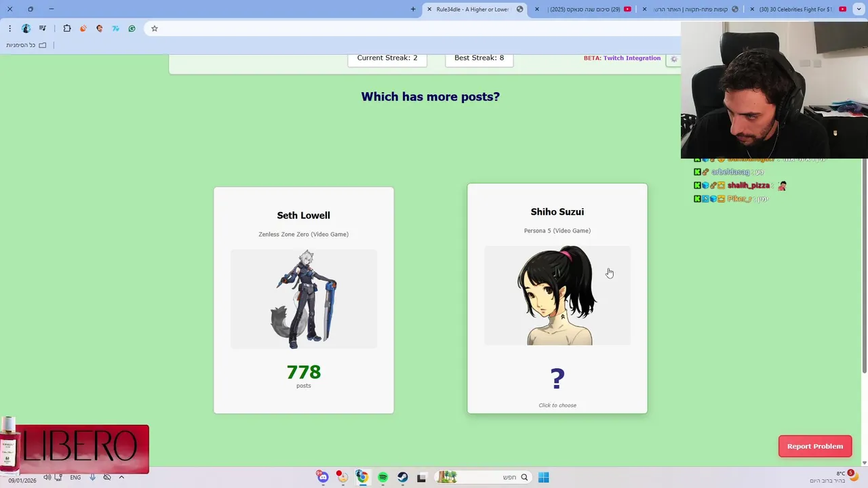Viewport: 868px width, 488px height.
Task: Switch to the Petah Tikva site tab
Action: tap(692, 9)
